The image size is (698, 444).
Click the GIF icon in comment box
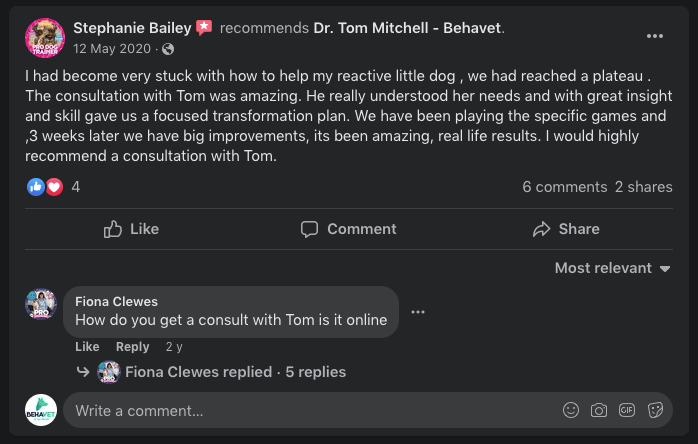click(x=627, y=410)
